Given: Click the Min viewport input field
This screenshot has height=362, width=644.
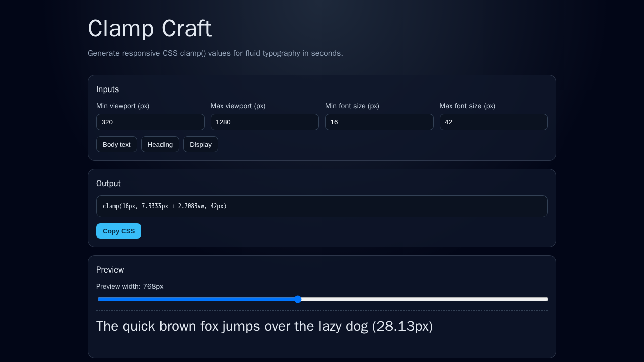Looking at the screenshot, I should (x=150, y=122).
